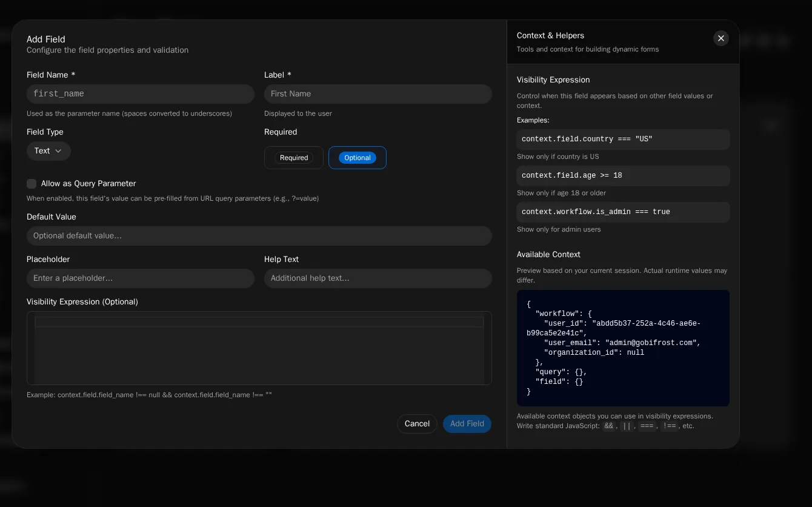Screen dimensions: 812x507
Task: Close the Context & Helpers dialog
Action: (720, 38)
